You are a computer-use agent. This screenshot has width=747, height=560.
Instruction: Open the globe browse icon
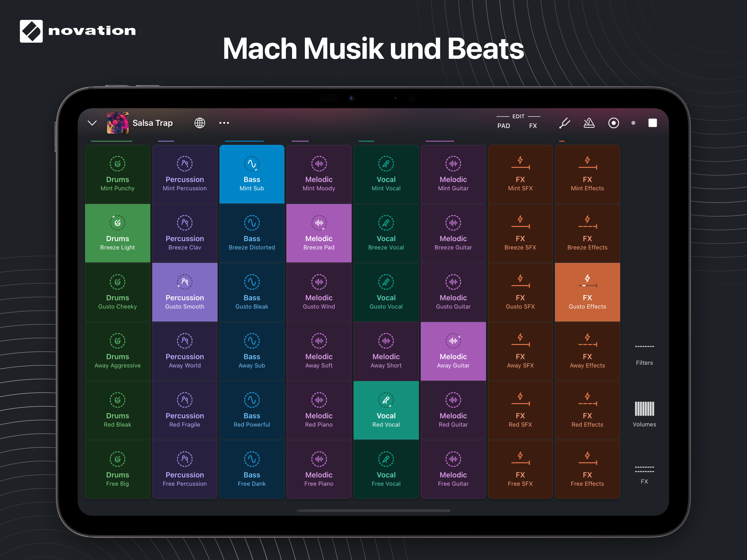point(200,123)
